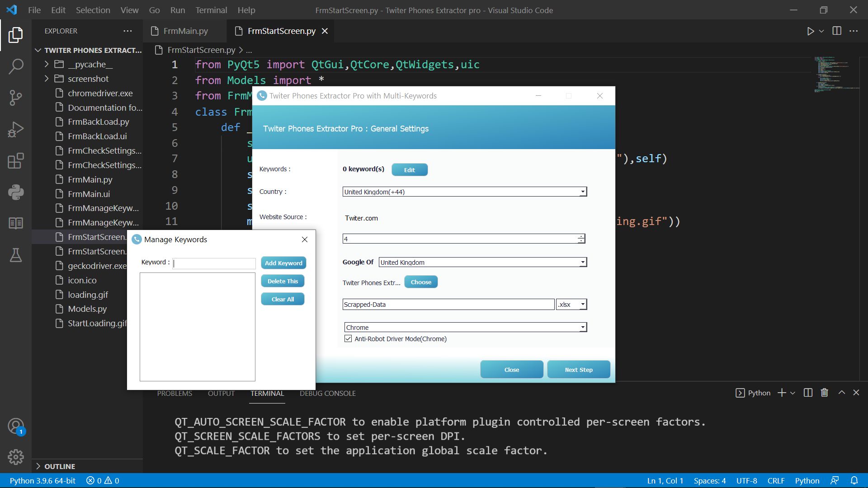The width and height of the screenshot is (868, 488).
Task: Expand the __pycache__ folder
Action: pyautogui.click(x=87, y=64)
